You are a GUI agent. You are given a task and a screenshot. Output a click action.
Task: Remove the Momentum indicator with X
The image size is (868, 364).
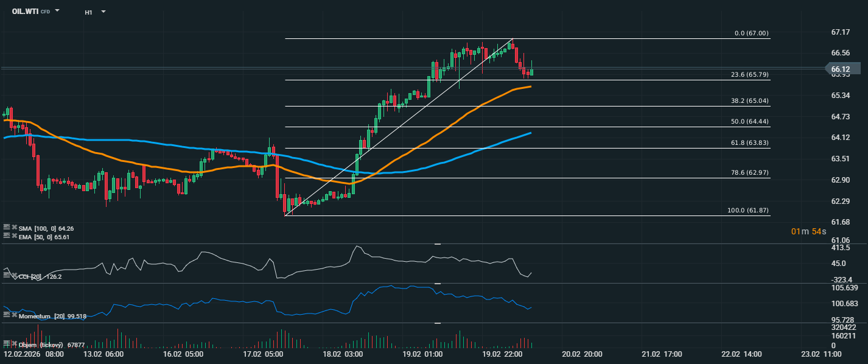coord(14,315)
